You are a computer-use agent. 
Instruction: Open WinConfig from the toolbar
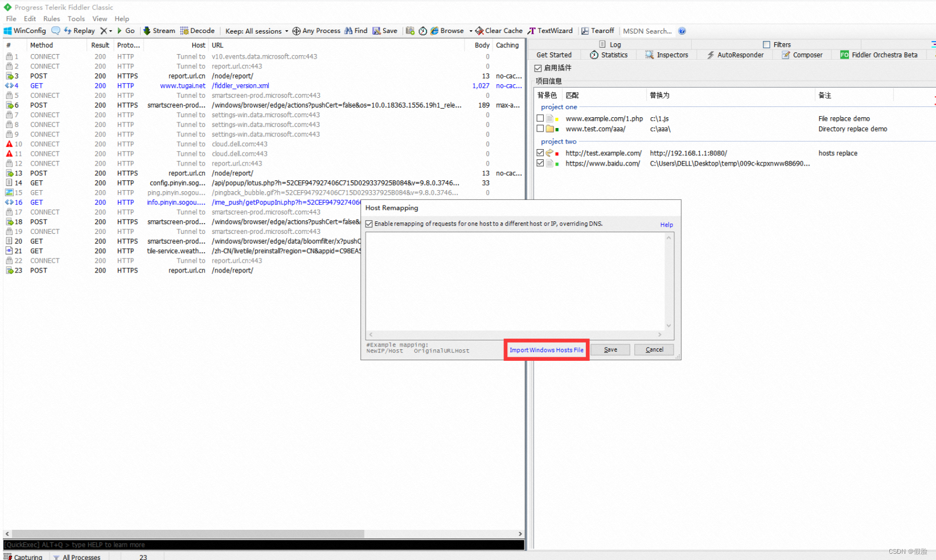point(24,31)
